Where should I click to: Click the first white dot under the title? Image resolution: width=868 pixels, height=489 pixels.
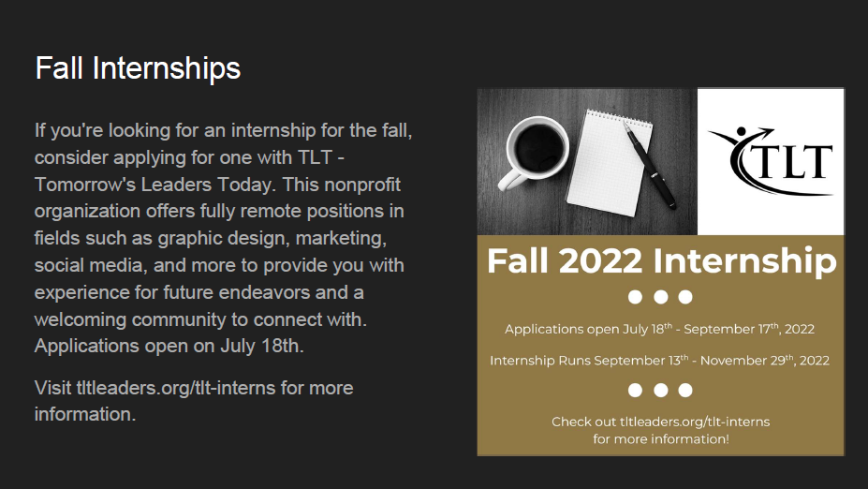[x=635, y=297]
